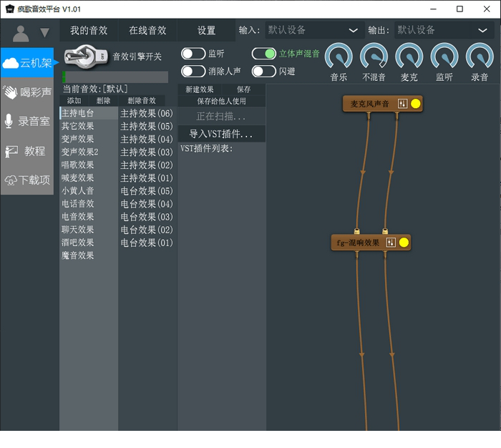Open the 设置 settings tab
Viewport: 501px width, 448px height.
click(206, 30)
